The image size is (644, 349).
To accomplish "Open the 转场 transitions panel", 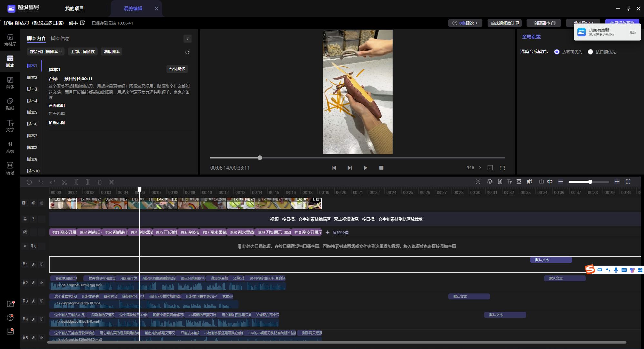I will pos(10,169).
